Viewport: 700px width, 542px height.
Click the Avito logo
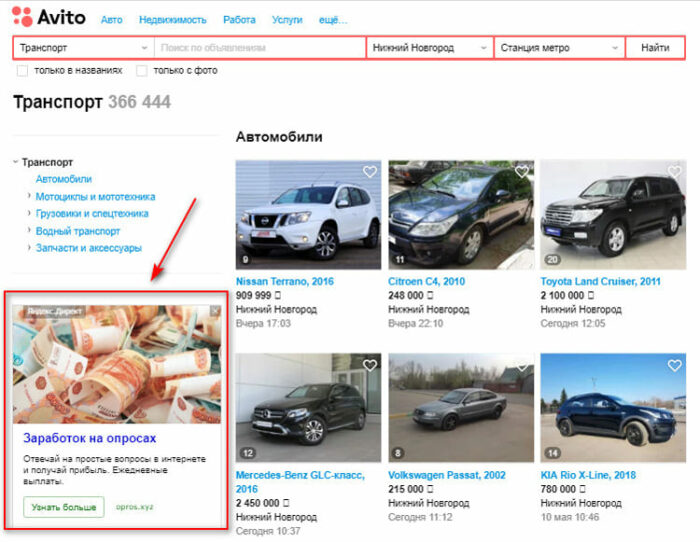click(49, 17)
